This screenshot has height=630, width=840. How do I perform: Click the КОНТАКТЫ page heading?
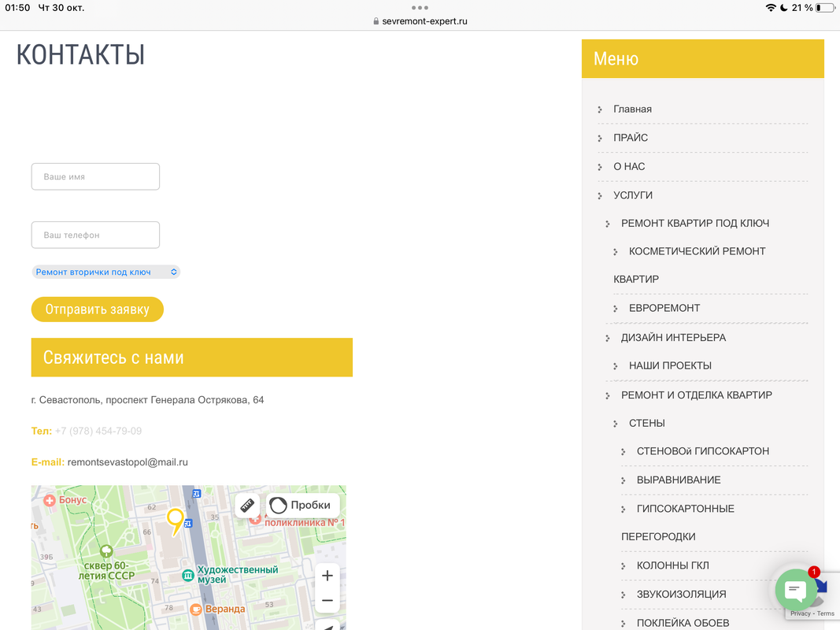click(80, 54)
